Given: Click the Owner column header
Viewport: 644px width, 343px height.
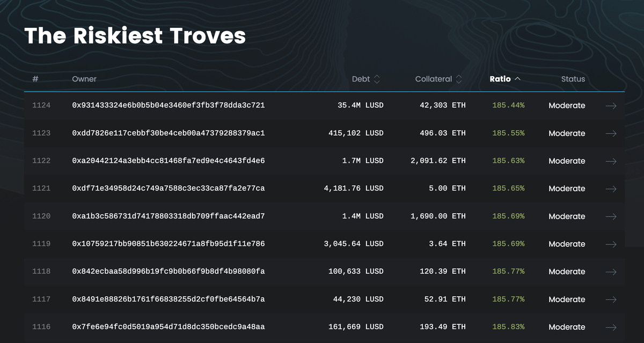Looking at the screenshot, I should coord(84,79).
